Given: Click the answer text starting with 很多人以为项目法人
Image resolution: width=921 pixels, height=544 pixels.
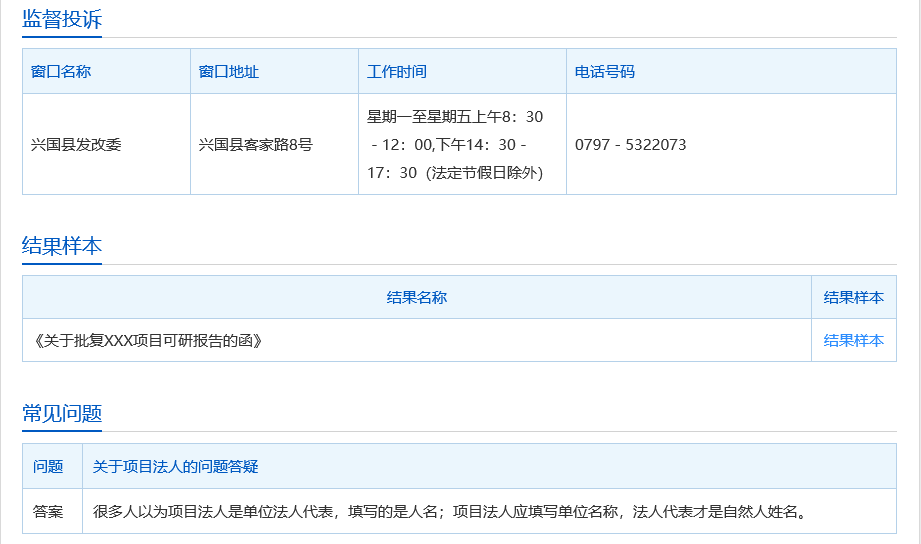Looking at the screenshot, I should (x=449, y=511).
